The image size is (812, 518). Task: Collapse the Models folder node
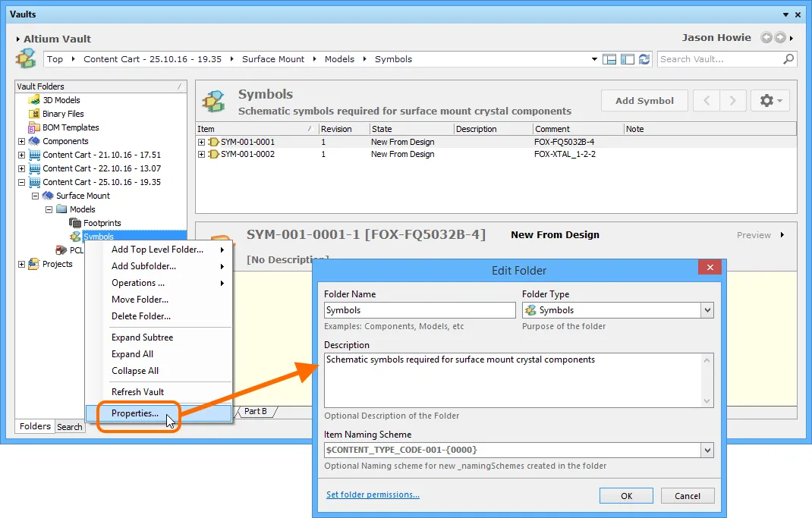coord(49,209)
